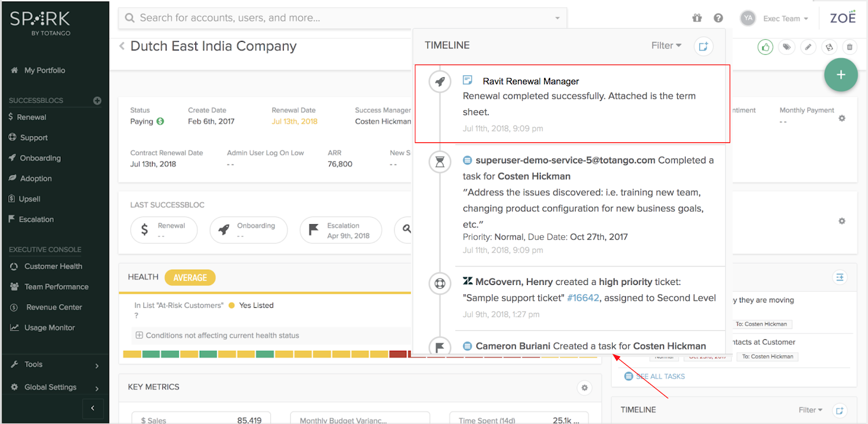Viewport: 868px width, 424px height.
Task: Click the AVERAGE health badge
Action: [x=190, y=278]
